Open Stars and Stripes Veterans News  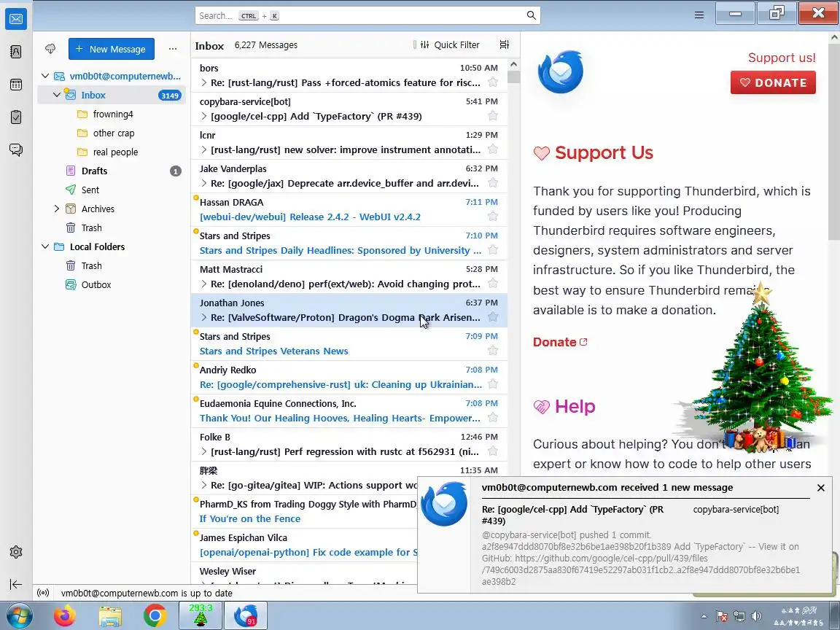pyautogui.click(x=349, y=344)
